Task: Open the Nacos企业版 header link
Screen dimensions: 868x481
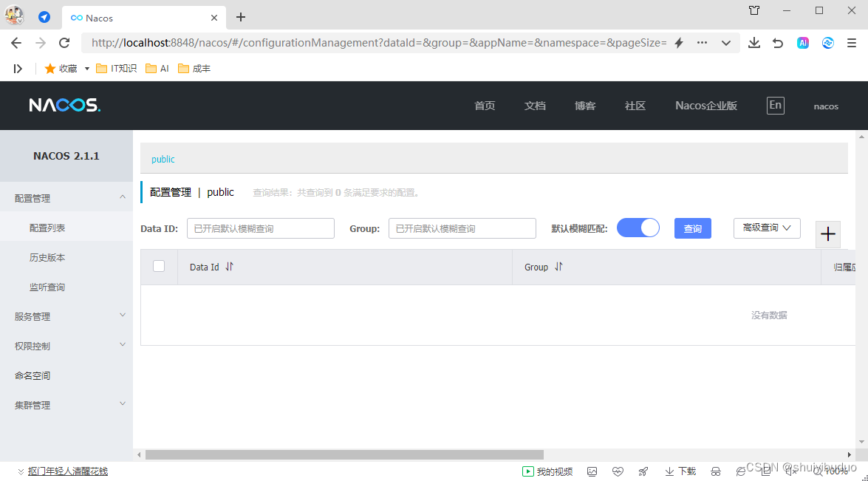Action: (705, 106)
